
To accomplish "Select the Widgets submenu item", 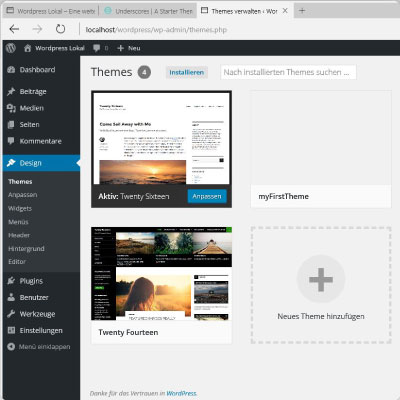I will click(x=20, y=208).
